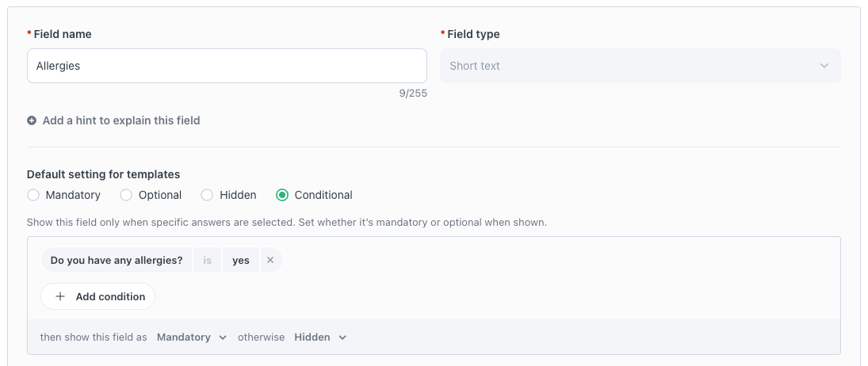Click the chevron arrow in the Field type box
The width and height of the screenshot is (868, 366).
[x=824, y=66]
